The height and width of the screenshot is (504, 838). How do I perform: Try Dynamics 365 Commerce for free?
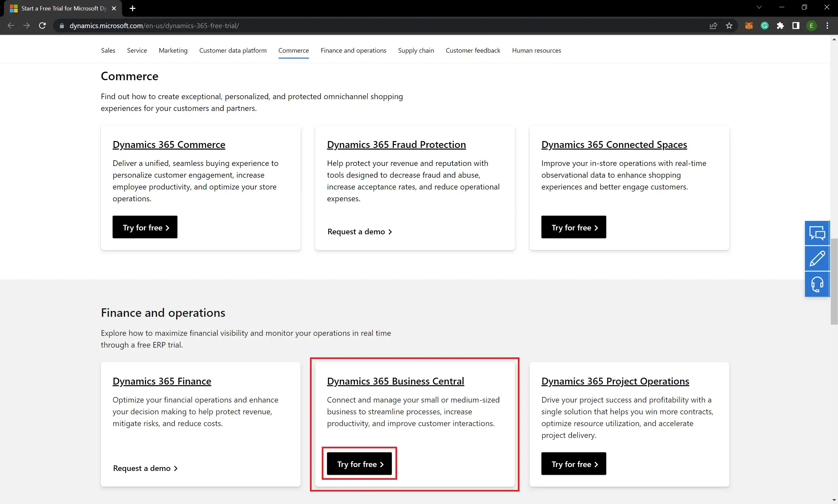145,227
